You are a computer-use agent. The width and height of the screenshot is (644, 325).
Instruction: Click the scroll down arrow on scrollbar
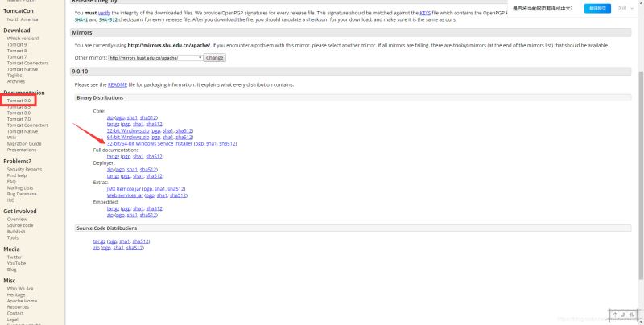coord(641,321)
